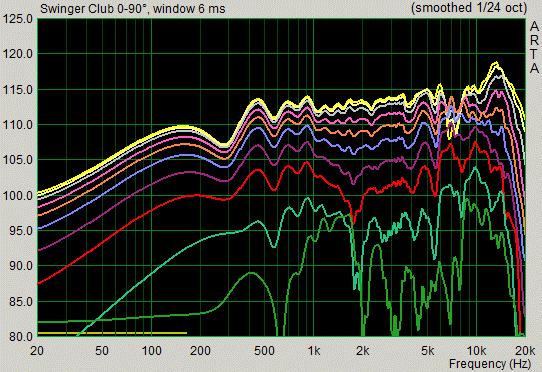542x372 pixels.
Task: Click the dark green curve's hump near 400 Hz
Action: (x=251, y=273)
